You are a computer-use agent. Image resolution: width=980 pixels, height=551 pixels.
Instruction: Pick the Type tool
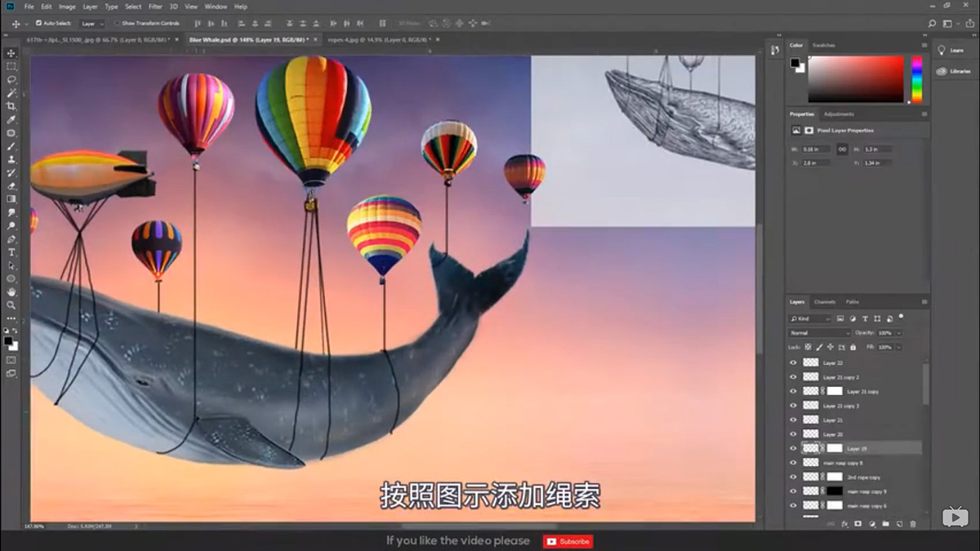coord(11,253)
